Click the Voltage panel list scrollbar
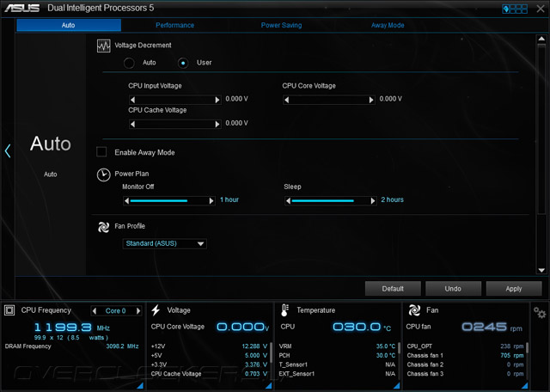Image resolution: width=550 pixels, height=392 pixels. pos(272,354)
